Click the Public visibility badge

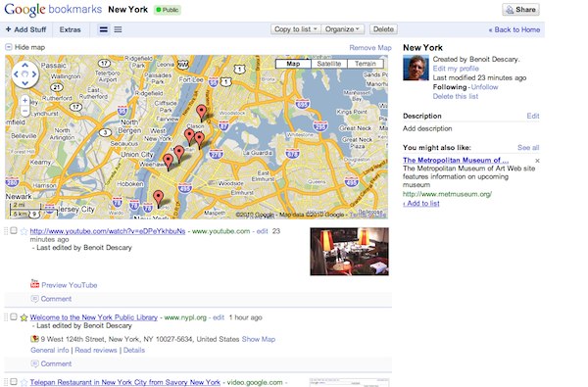tap(168, 10)
